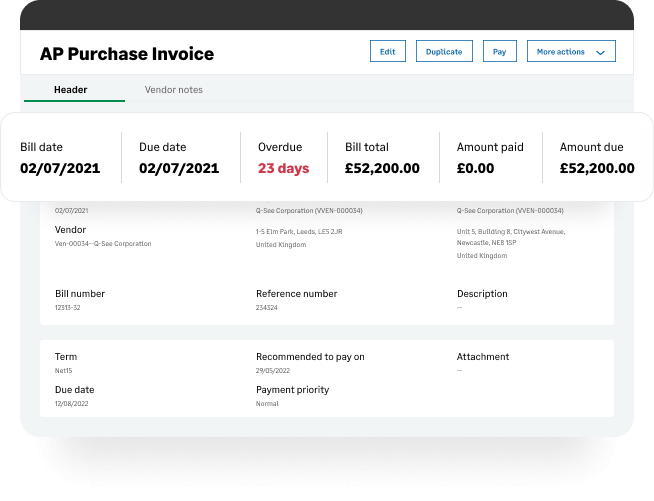Click the Bill date value 02/07/2021
This screenshot has height=501, width=654.
click(x=60, y=168)
